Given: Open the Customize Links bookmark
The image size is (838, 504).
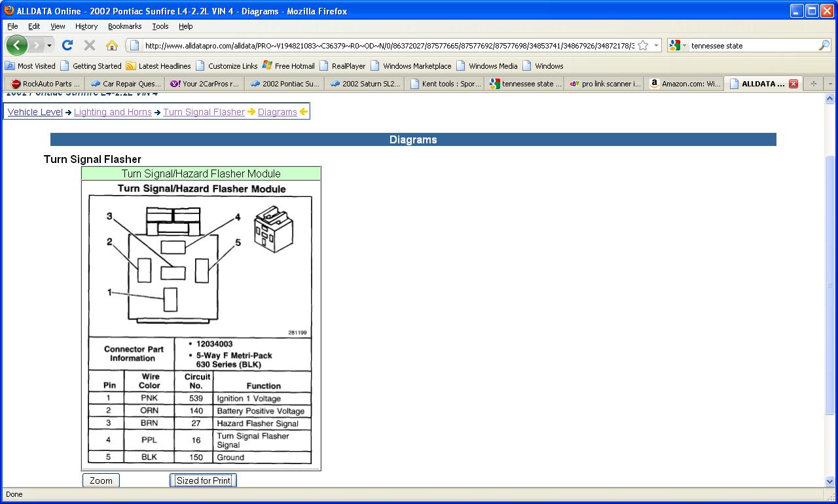Looking at the screenshot, I should (x=227, y=65).
